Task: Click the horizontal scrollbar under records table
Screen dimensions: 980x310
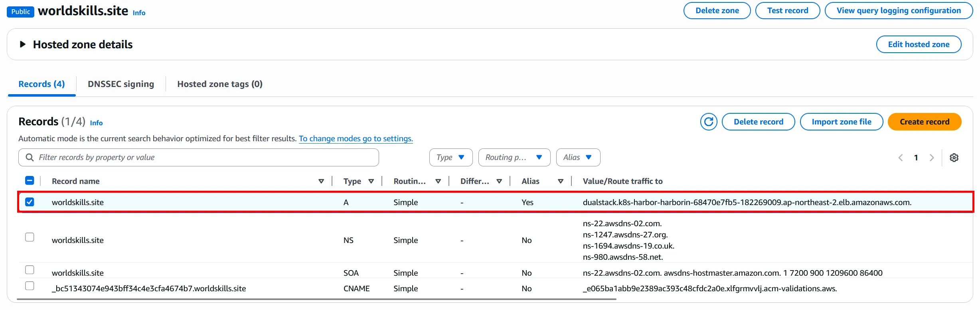Action: (317, 299)
